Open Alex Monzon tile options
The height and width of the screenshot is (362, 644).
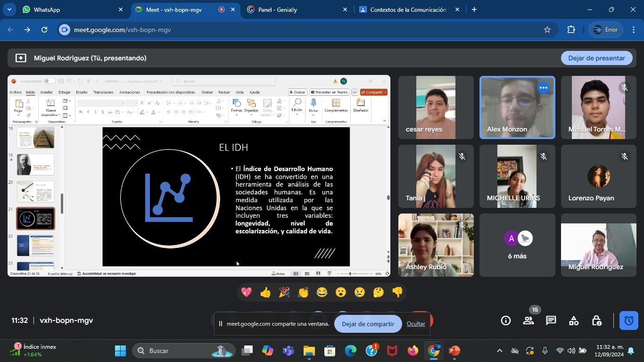(x=544, y=88)
